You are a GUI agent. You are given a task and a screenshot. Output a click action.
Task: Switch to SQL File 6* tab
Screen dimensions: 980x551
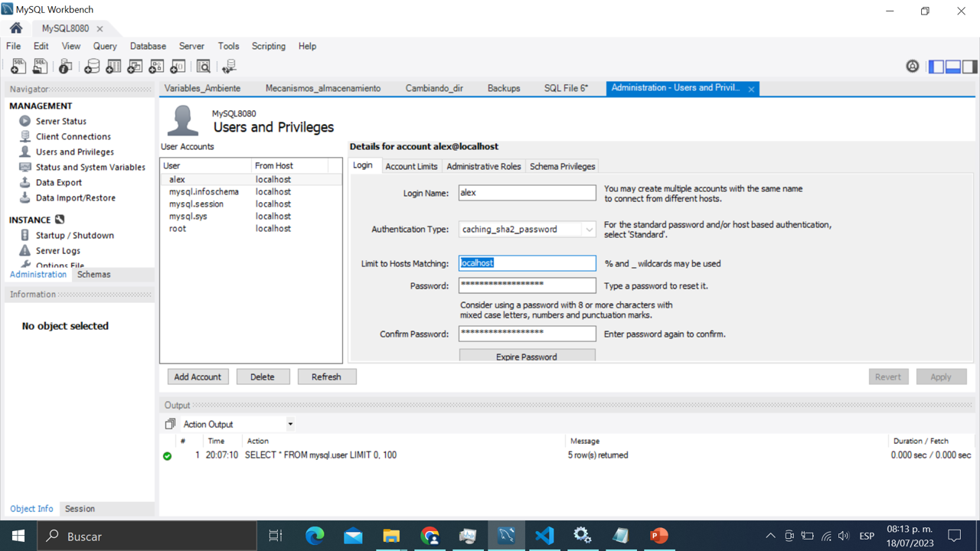566,88
